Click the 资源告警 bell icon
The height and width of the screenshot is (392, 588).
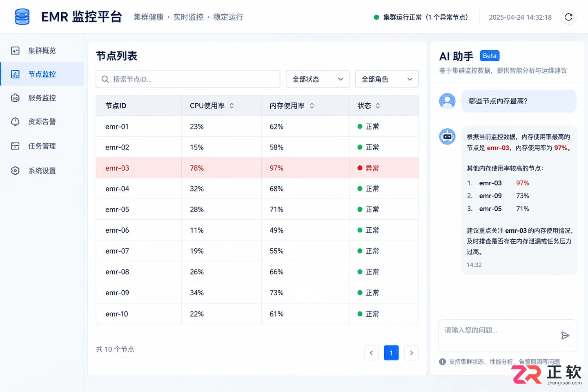pos(15,122)
